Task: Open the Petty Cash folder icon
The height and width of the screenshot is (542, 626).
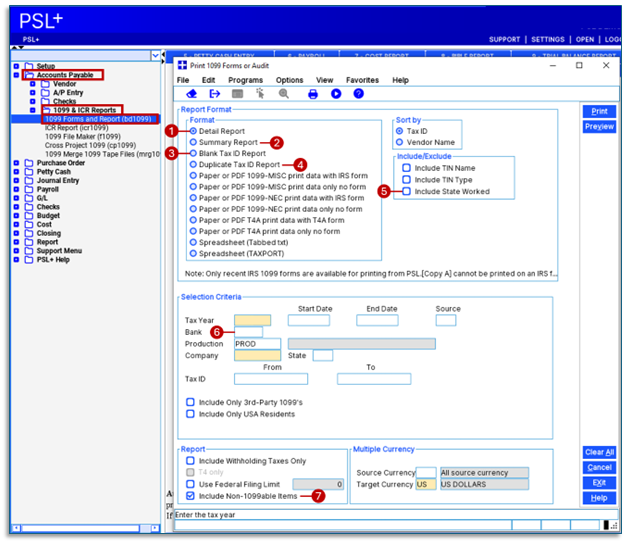Action: pos(29,172)
